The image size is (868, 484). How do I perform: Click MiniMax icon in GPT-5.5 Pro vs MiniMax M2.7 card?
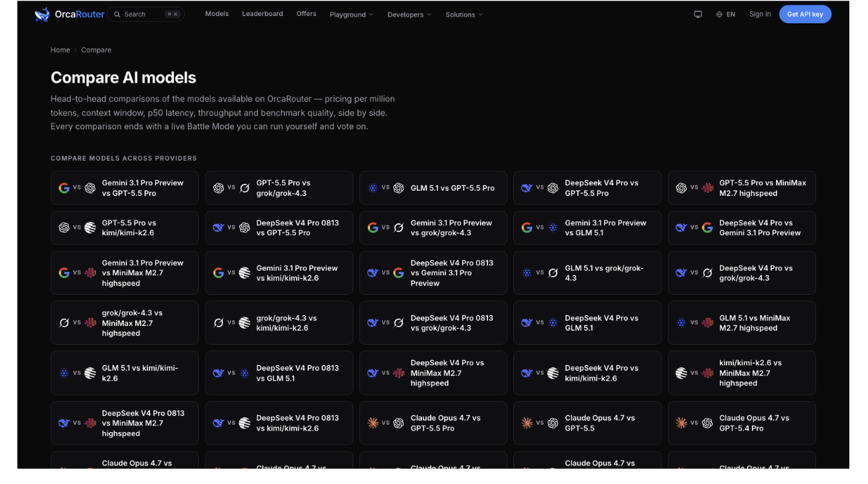pos(707,188)
